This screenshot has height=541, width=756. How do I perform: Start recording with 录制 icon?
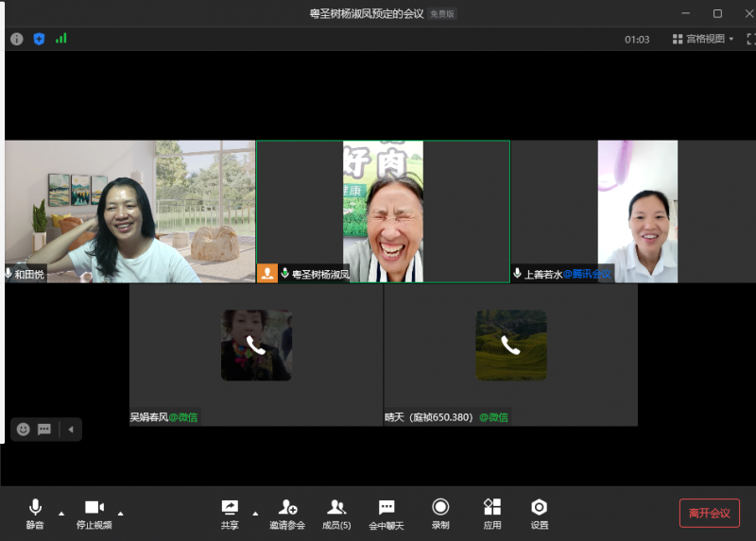point(440,513)
